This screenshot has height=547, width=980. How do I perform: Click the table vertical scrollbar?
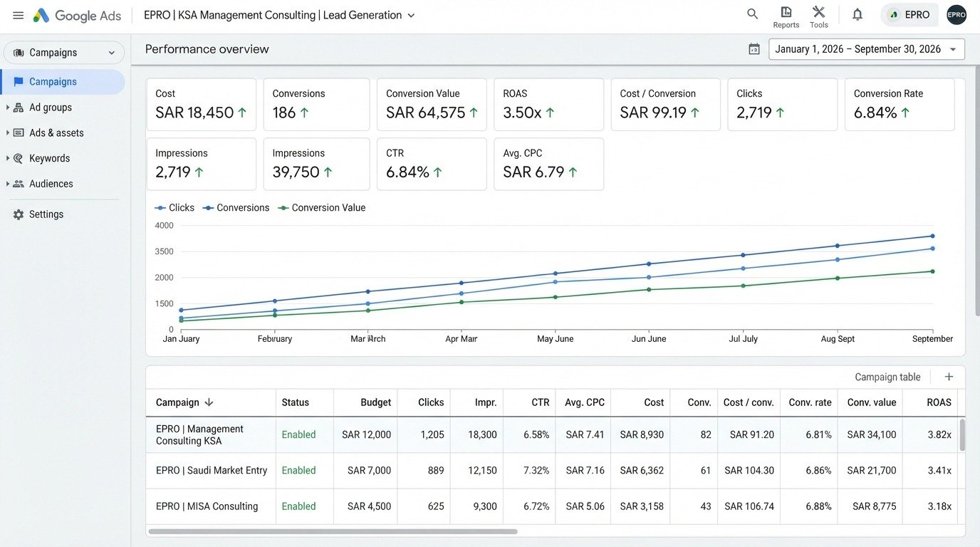(x=961, y=434)
